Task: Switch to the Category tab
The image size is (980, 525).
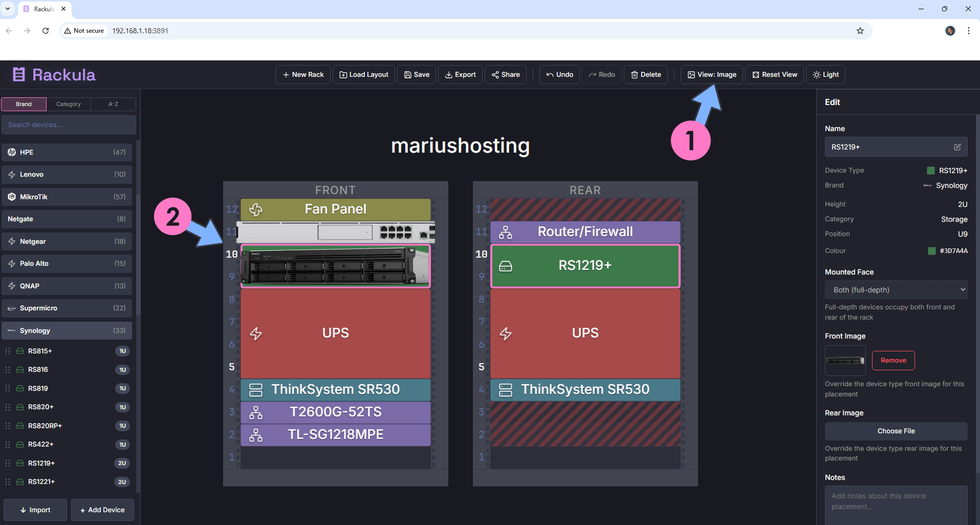Action: [x=69, y=104]
